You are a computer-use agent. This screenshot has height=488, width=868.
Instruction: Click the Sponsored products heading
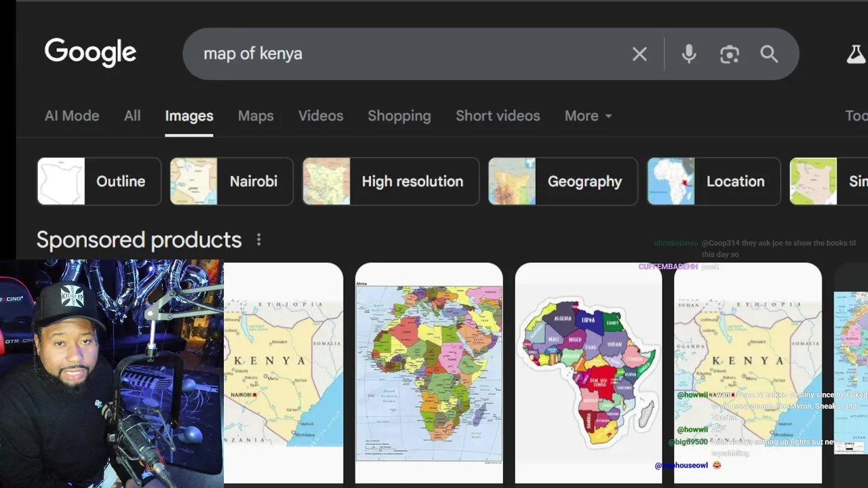[139, 240]
